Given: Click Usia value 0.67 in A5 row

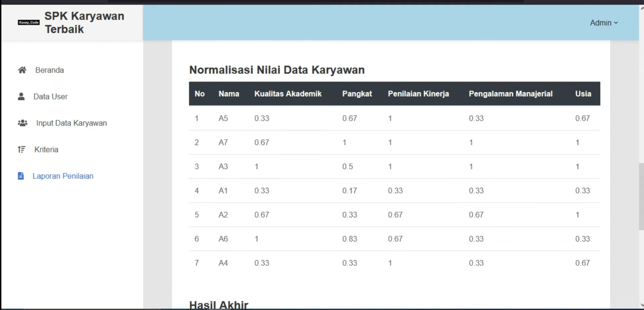Looking at the screenshot, I should pos(583,118).
